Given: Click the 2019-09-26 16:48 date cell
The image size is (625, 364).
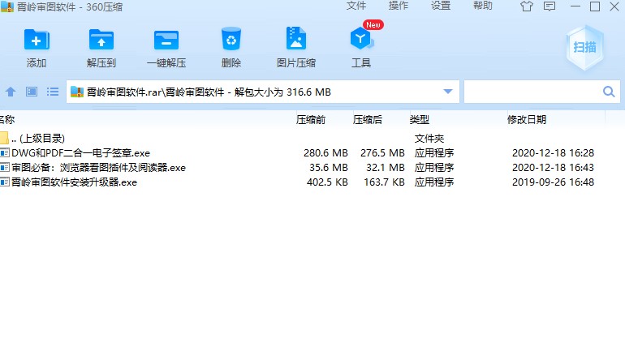Looking at the screenshot, I should coord(553,182).
